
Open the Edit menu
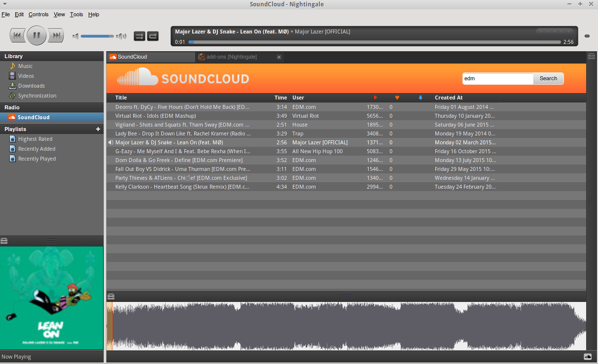pos(19,14)
